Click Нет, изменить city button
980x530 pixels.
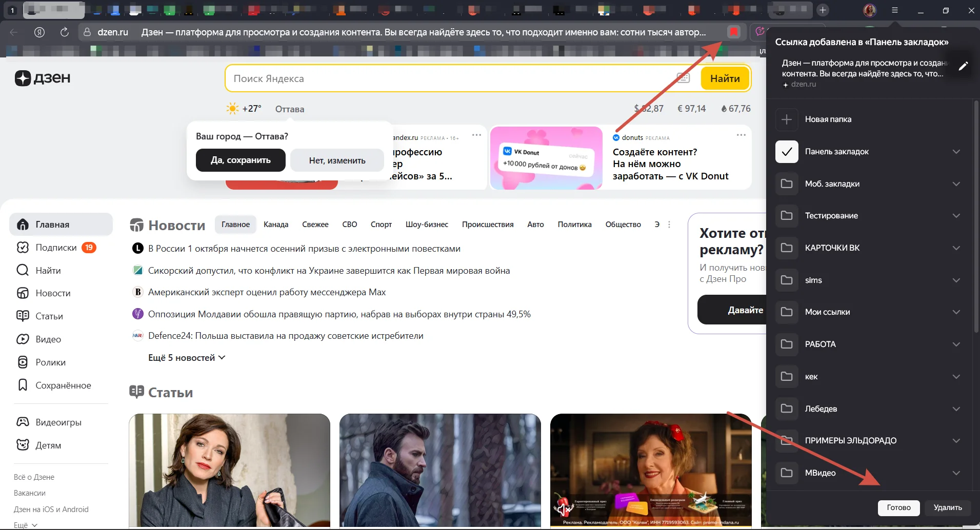337,160
